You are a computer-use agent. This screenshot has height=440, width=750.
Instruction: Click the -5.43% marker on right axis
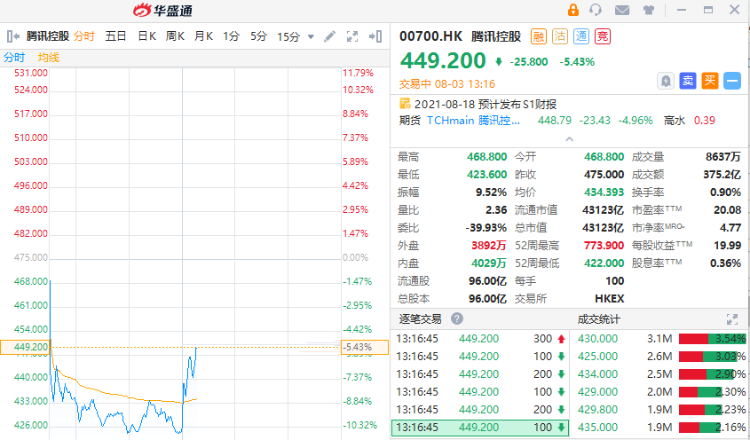(364, 347)
